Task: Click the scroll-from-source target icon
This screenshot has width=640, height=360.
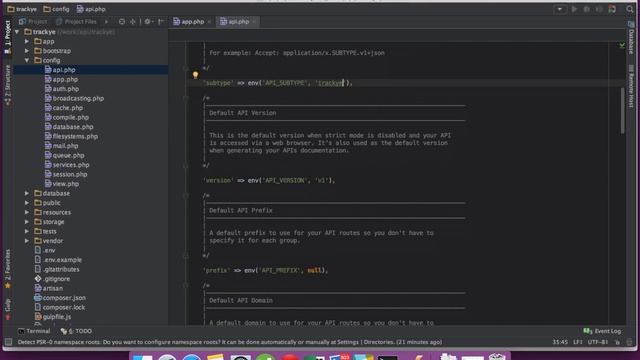Action: coord(122,22)
